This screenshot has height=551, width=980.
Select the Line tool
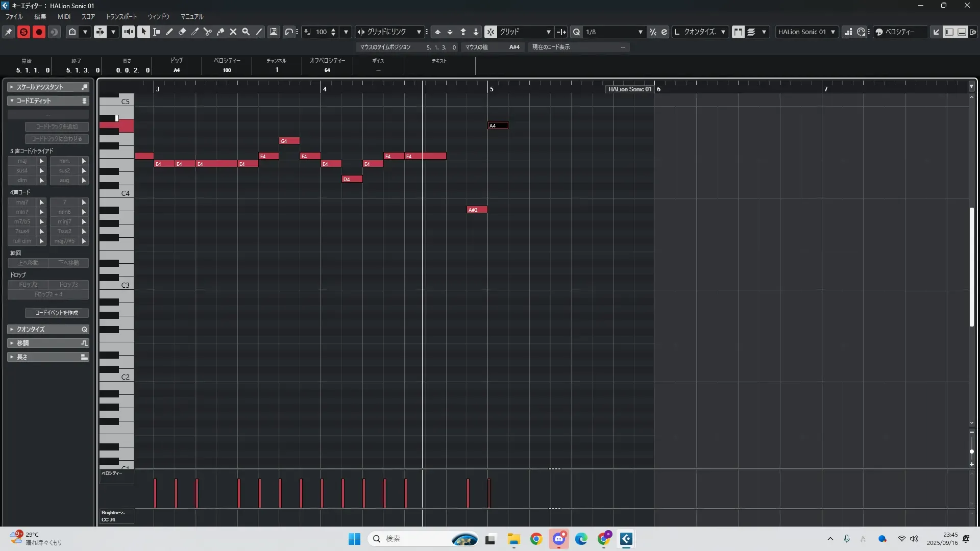(259, 32)
